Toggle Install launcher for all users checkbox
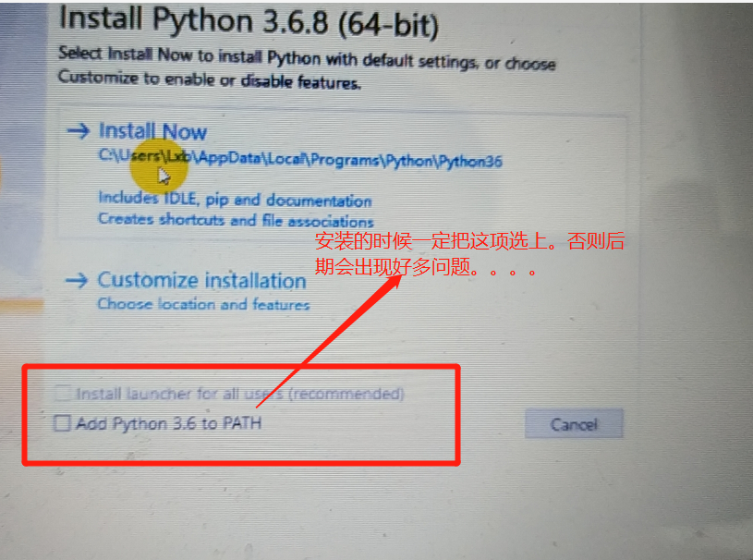This screenshot has width=753, height=560. pos(63,394)
